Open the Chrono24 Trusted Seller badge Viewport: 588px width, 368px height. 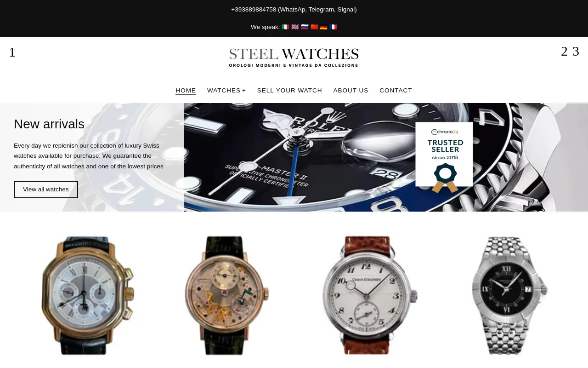tap(444, 157)
